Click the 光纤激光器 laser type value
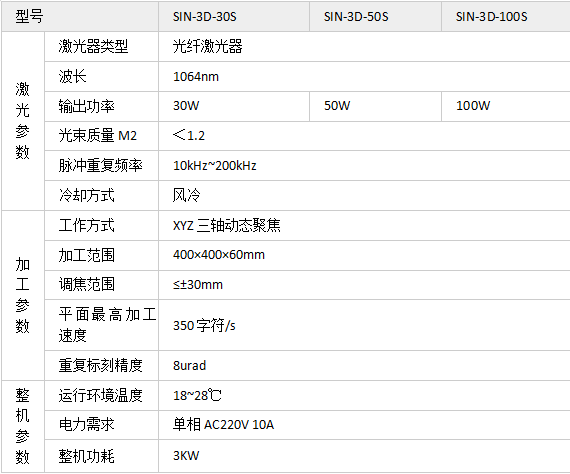The width and height of the screenshot is (570, 474). click(207, 47)
